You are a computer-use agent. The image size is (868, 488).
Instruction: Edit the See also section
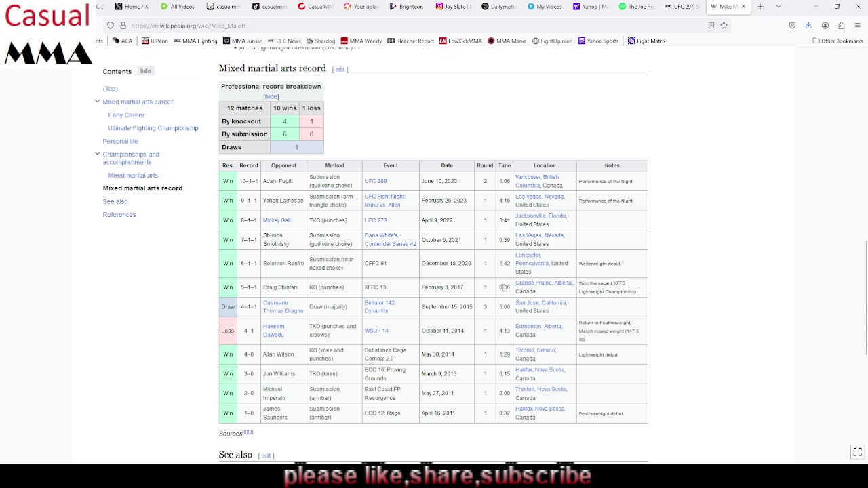click(266, 455)
